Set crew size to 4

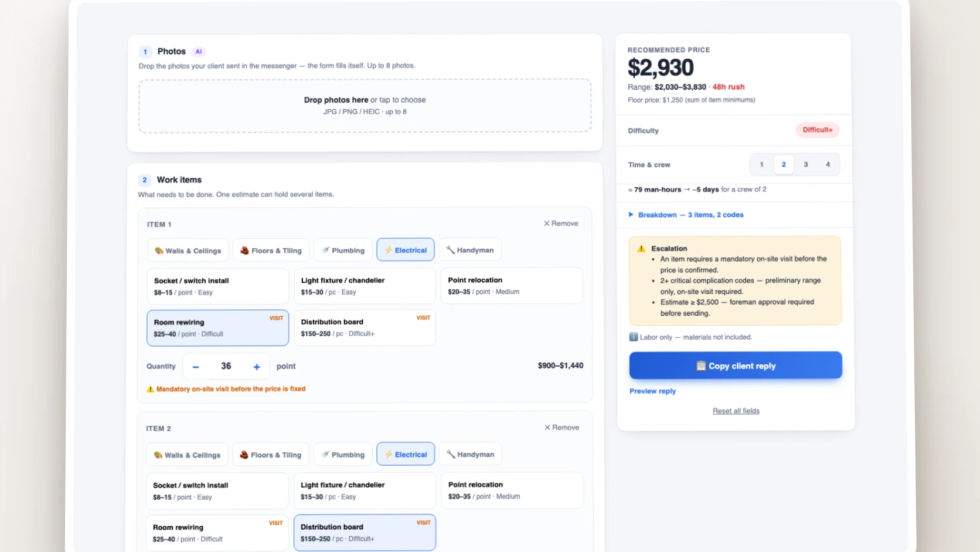point(828,165)
